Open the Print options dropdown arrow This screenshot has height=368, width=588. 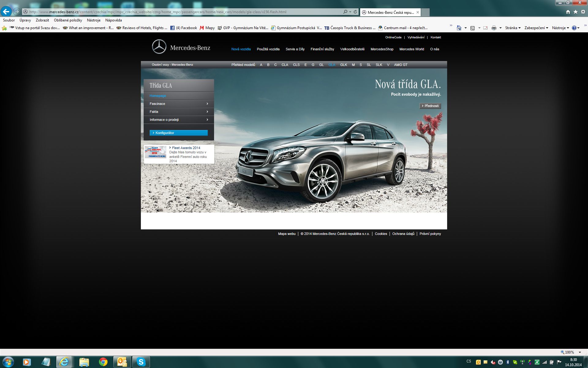500,28
